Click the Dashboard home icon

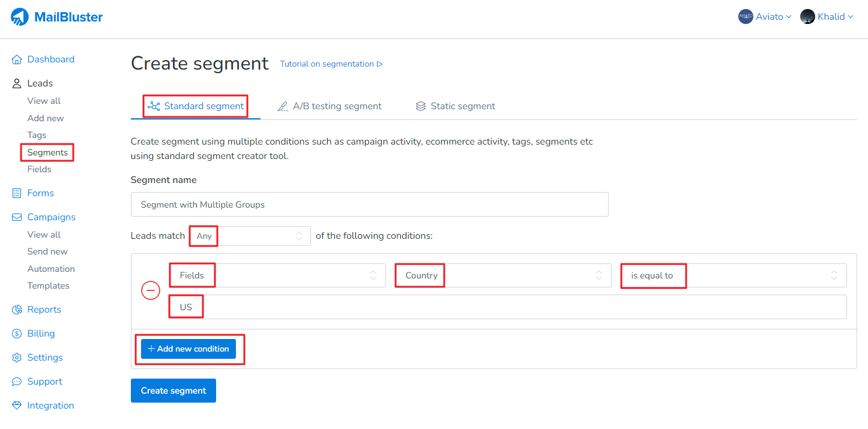click(x=17, y=59)
